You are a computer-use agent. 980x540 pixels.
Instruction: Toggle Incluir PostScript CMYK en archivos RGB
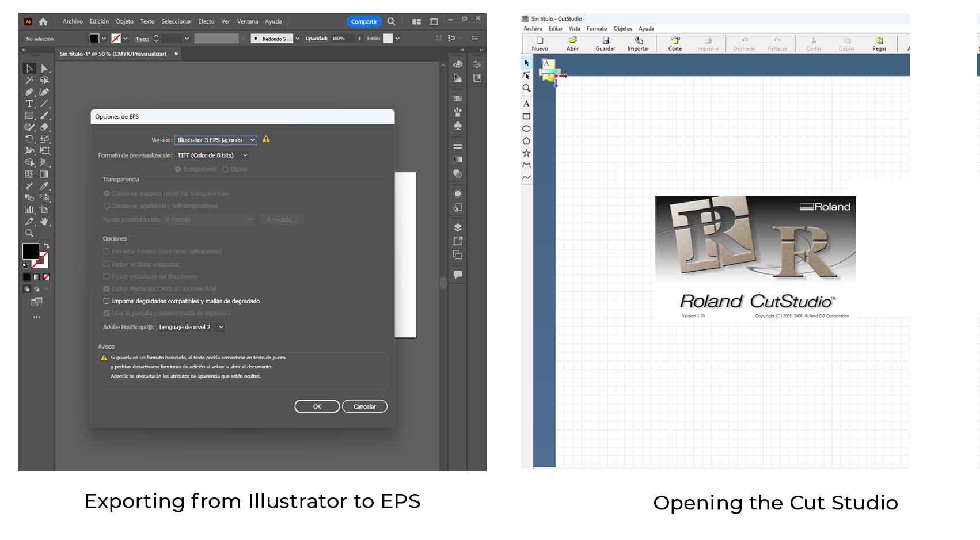tap(107, 289)
